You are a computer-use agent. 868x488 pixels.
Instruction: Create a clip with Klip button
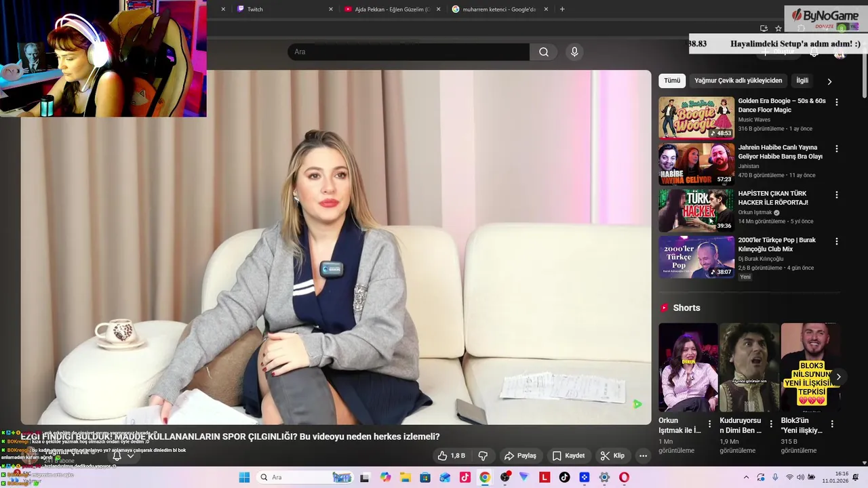(612, 455)
